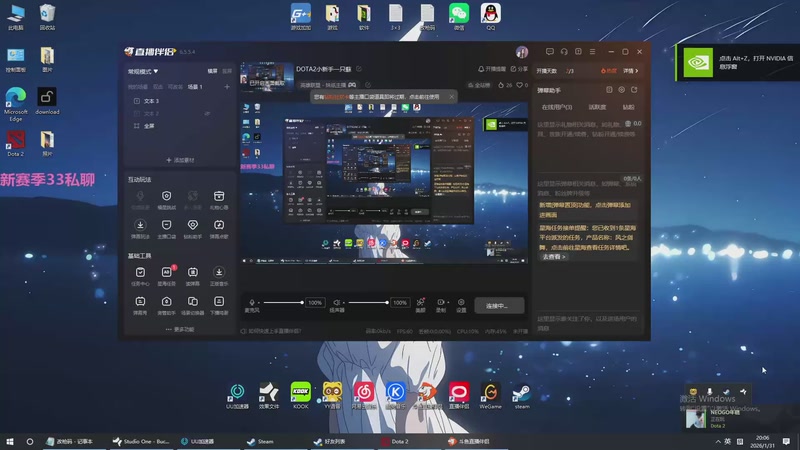Switch to the 场景 1 tab
Image resolution: width=800 pixels, height=450 pixels.
click(x=195, y=87)
